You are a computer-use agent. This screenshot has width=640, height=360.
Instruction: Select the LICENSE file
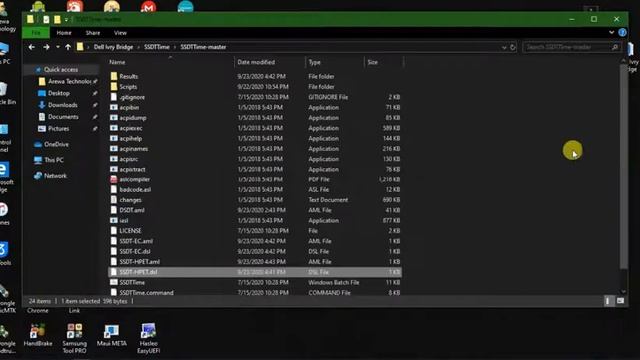click(x=130, y=231)
